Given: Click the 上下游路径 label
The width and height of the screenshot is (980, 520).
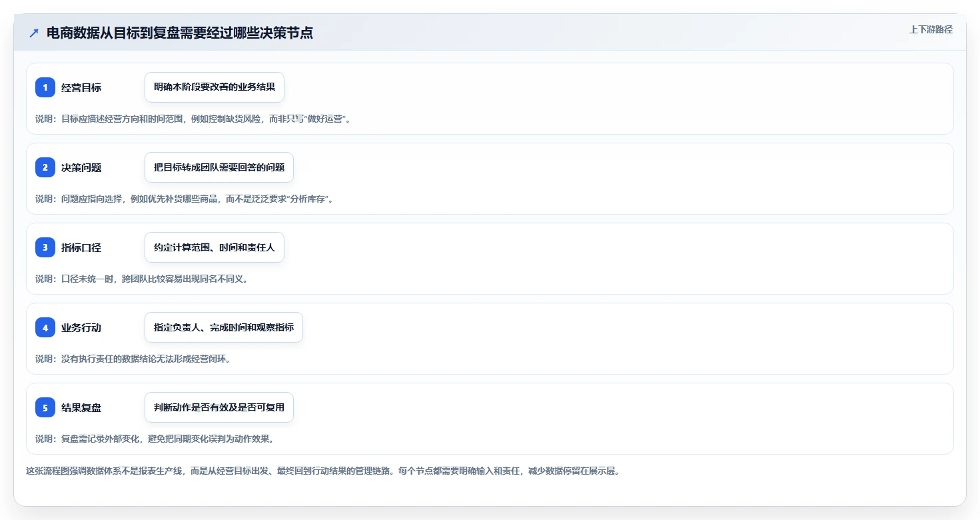Looking at the screenshot, I should click(x=931, y=29).
